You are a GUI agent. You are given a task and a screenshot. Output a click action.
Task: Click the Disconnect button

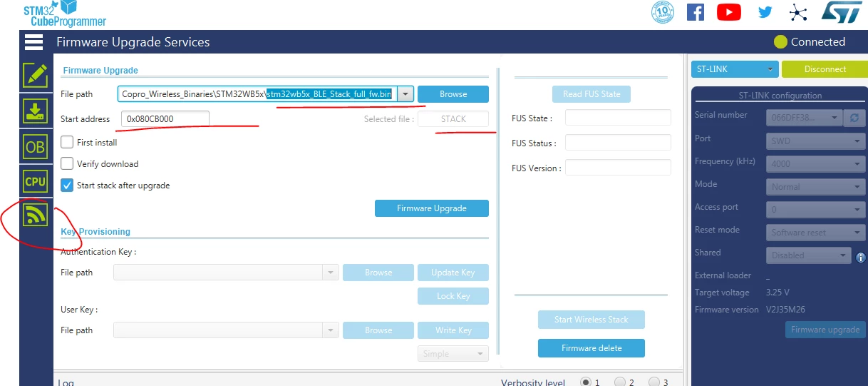pos(825,69)
